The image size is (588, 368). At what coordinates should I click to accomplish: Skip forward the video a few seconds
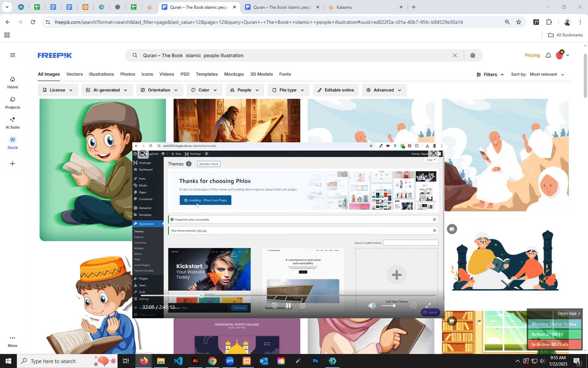pyautogui.click(x=303, y=306)
